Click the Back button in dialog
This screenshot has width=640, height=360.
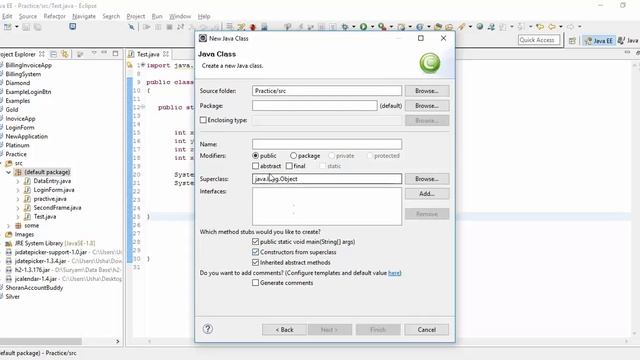coord(284,329)
